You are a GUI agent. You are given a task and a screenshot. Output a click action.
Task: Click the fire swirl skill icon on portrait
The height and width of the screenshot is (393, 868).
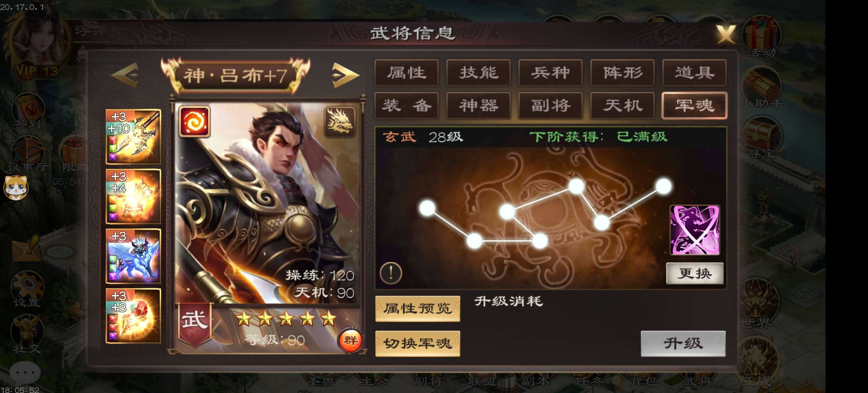(x=194, y=122)
